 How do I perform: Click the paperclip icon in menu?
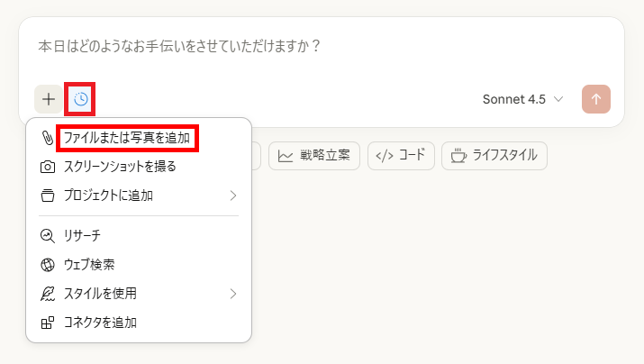48,138
